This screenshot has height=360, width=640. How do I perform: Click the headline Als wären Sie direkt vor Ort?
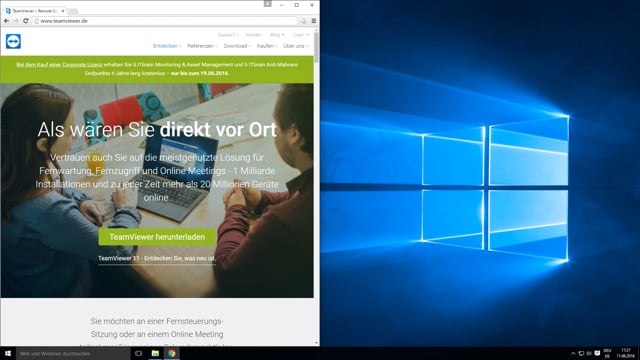(157, 130)
